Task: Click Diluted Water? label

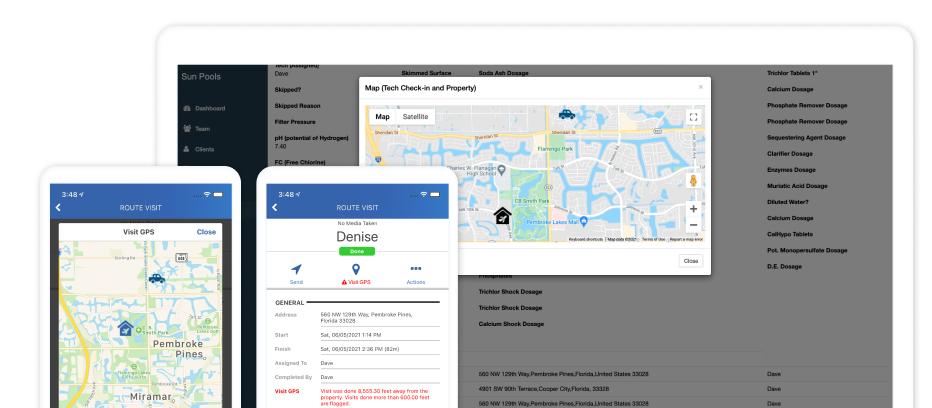Action: click(786, 202)
